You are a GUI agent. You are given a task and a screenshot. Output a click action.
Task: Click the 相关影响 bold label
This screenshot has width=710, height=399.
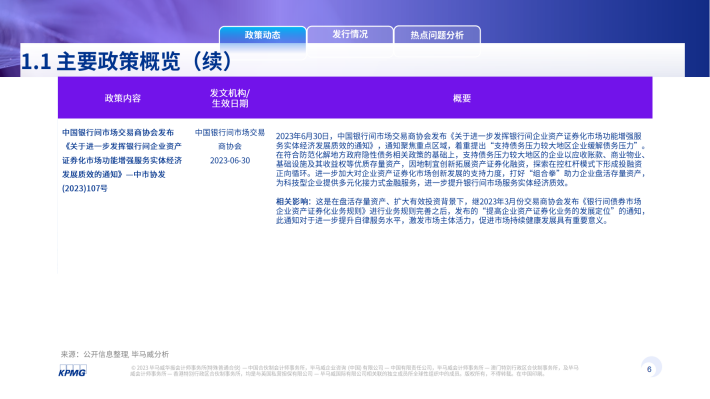292,202
